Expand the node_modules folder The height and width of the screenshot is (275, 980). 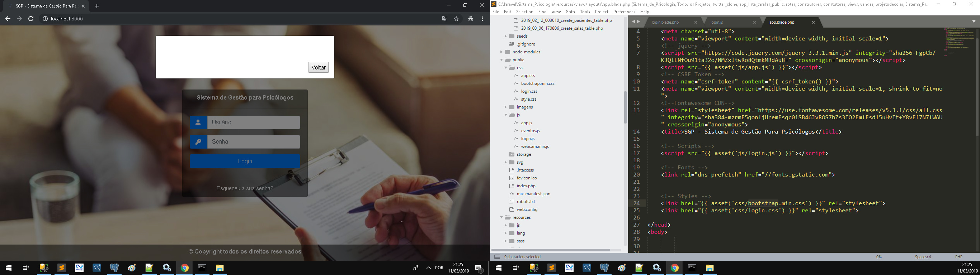click(x=501, y=52)
